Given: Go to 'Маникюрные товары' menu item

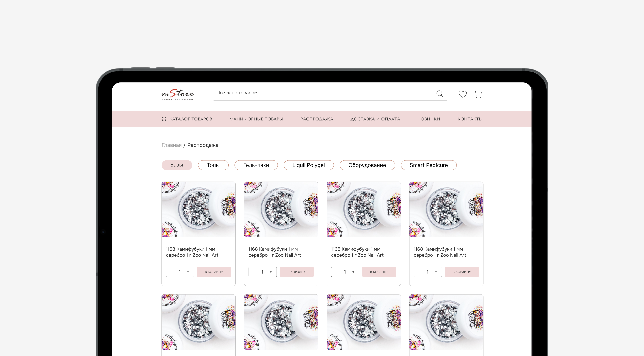Looking at the screenshot, I should tap(256, 119).
